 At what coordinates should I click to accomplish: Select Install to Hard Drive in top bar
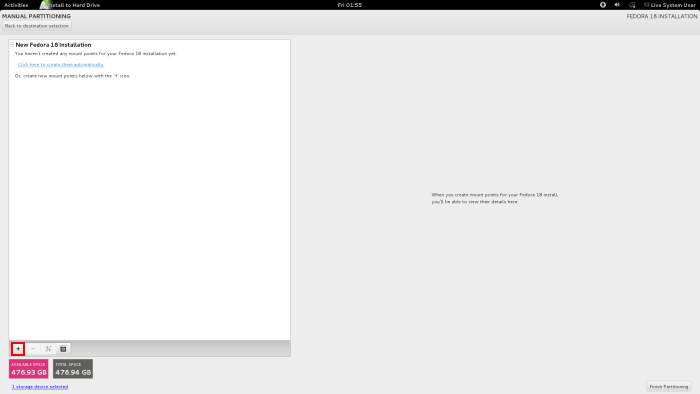click(75, 5)
